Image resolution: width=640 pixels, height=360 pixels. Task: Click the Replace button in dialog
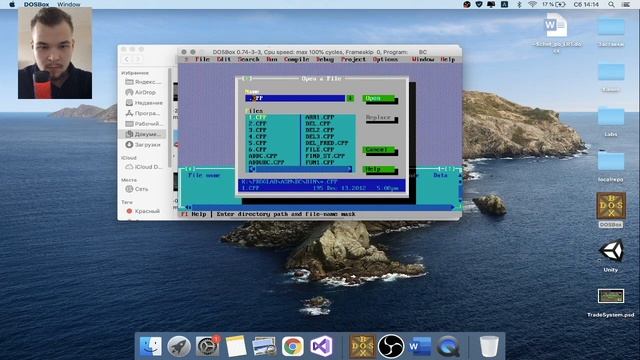[x=379, y=118]
